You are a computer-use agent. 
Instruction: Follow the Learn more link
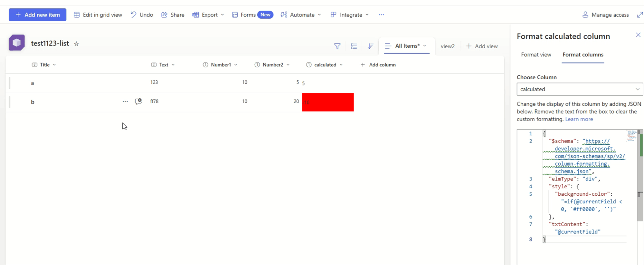point(579,119)
